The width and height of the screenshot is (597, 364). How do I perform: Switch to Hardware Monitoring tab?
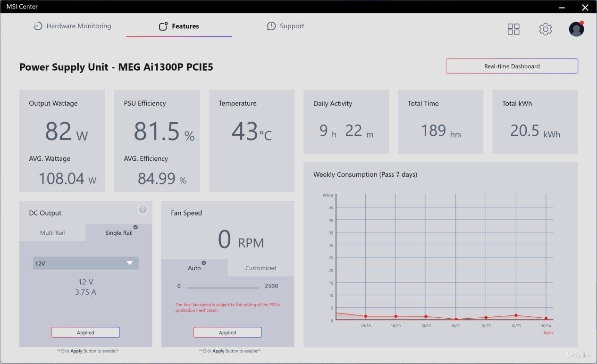[x=78, y=26]
